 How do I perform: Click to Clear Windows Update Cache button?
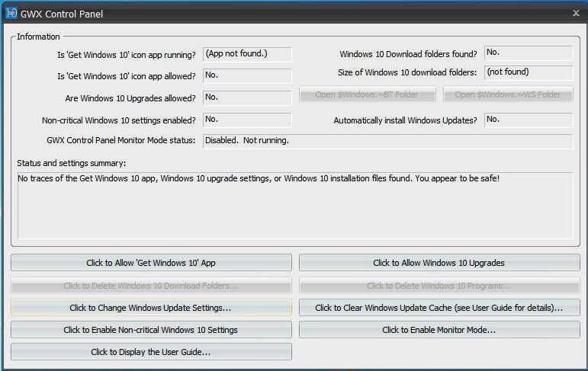tap(439, 308)
